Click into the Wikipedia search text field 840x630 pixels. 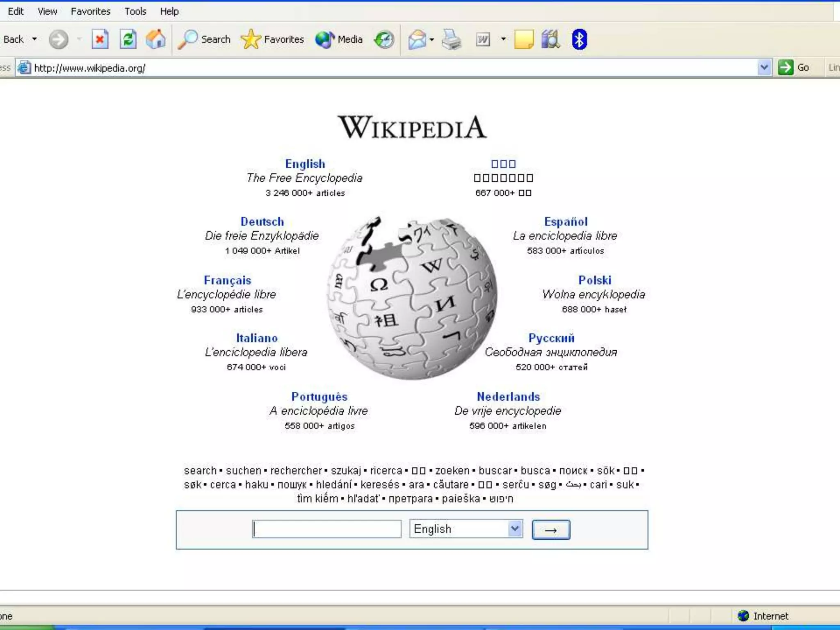pyautogui.click(x=326, y=529)
